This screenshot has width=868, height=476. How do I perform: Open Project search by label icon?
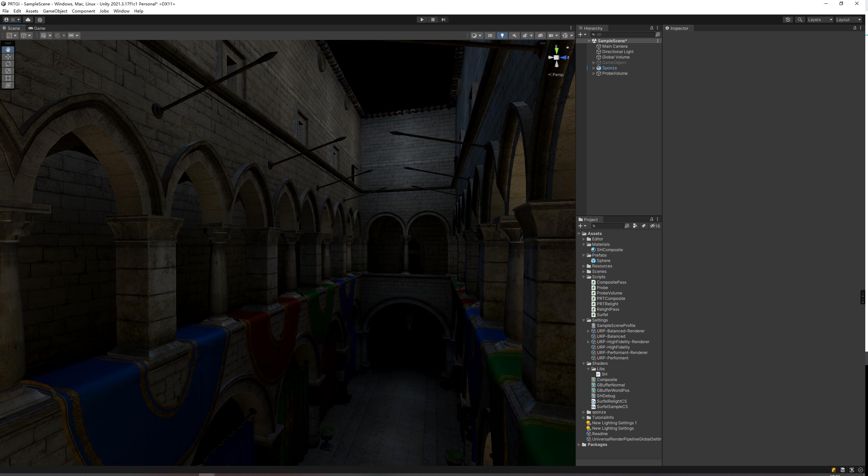(x=644, y=226)
